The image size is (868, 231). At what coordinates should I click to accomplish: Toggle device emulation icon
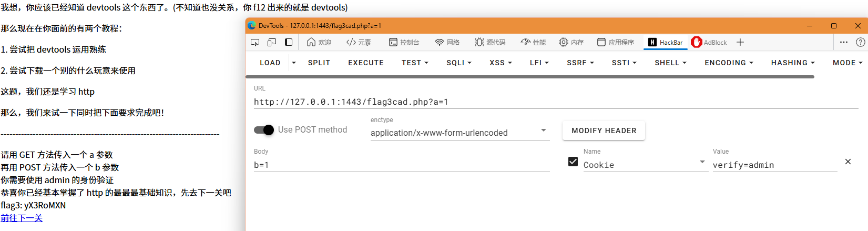coord(272,42)
